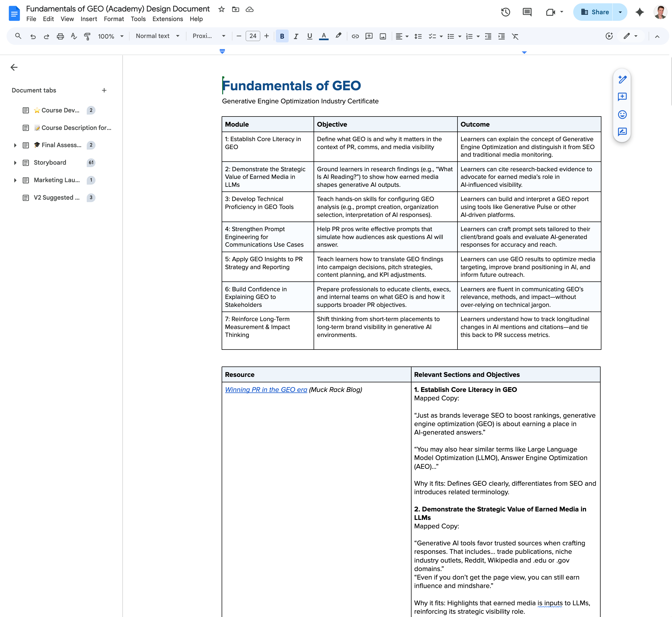Image resolution: width=672 pixels, height=617 pixels.
Task: Open the Normal text style dropdown
Action: pos(157,36)
